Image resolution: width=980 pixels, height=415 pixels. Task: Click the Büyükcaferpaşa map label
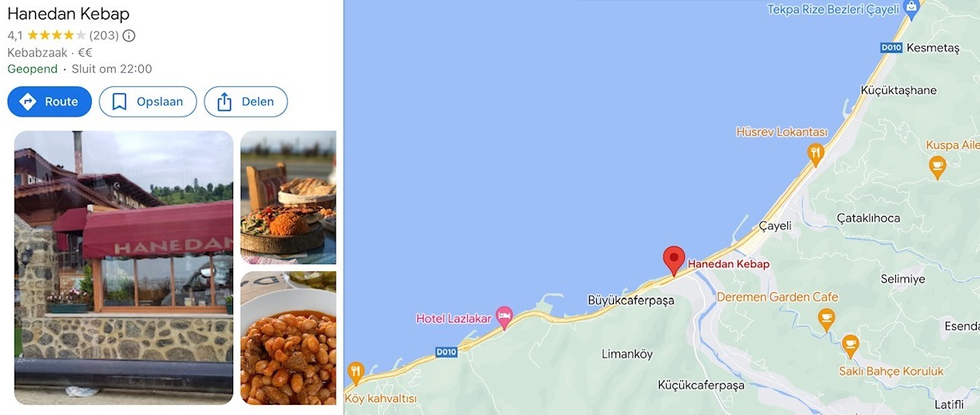631,300
